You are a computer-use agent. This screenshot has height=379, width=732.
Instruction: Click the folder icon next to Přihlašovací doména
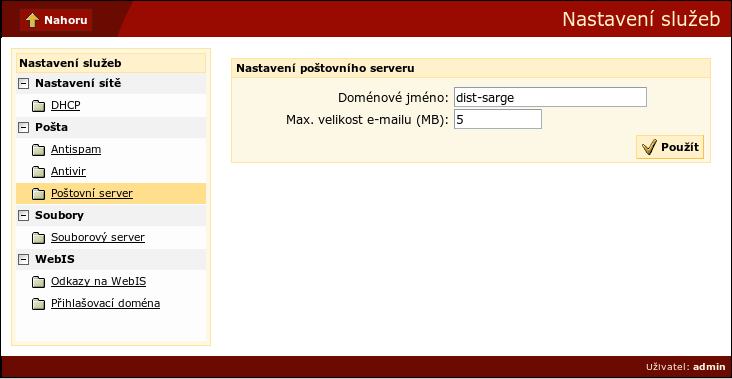coord(39,304)
